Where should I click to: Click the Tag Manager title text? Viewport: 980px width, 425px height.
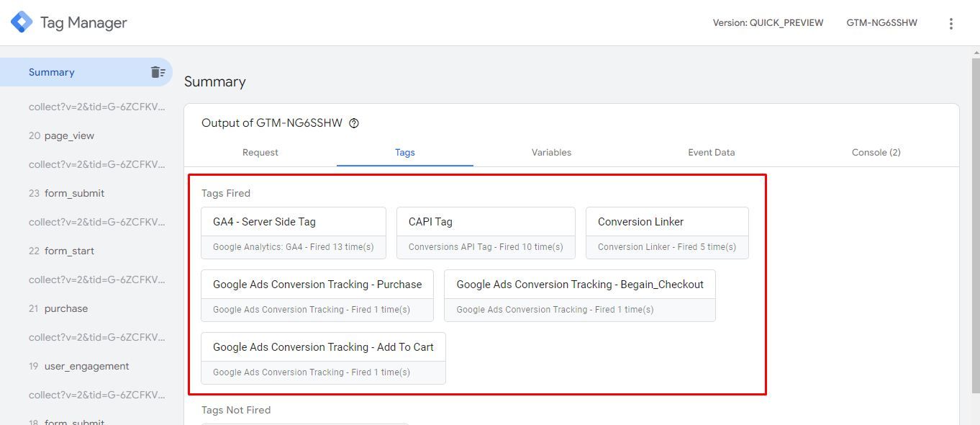83,22
